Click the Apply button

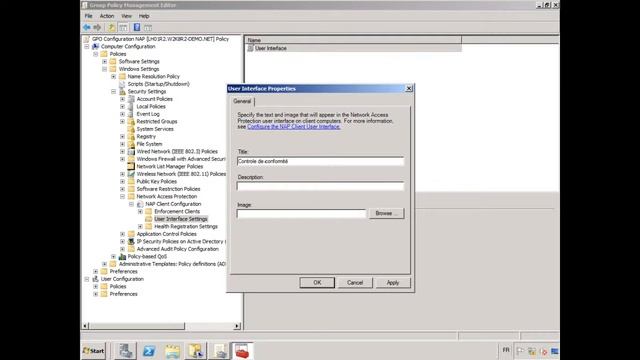click(393, 282)
